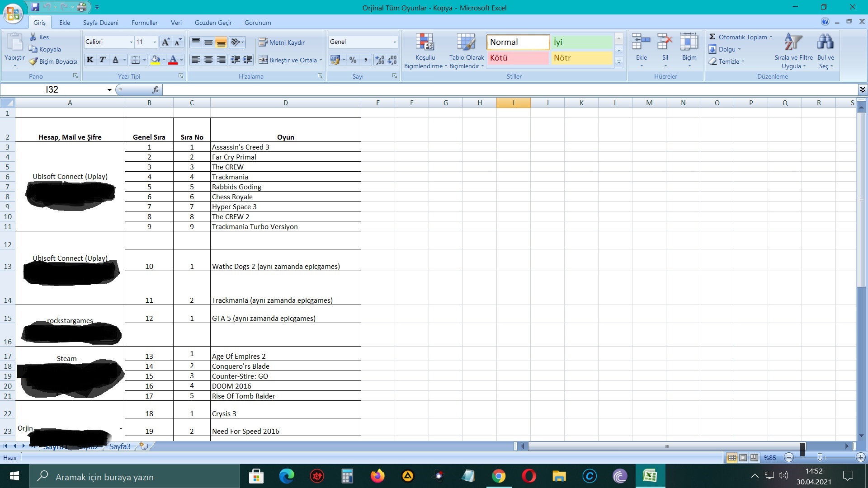Activate Biçim Boyacısı format painter

pyautogui.click(x=53, y=61)
